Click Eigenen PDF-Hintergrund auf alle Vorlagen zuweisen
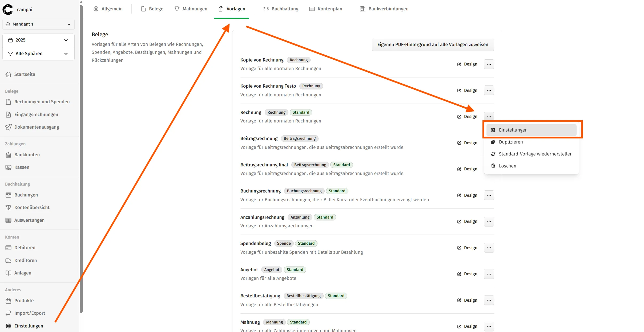Viewport: 644px width, 332px height. pyautogui.click(x=433, y=44)
